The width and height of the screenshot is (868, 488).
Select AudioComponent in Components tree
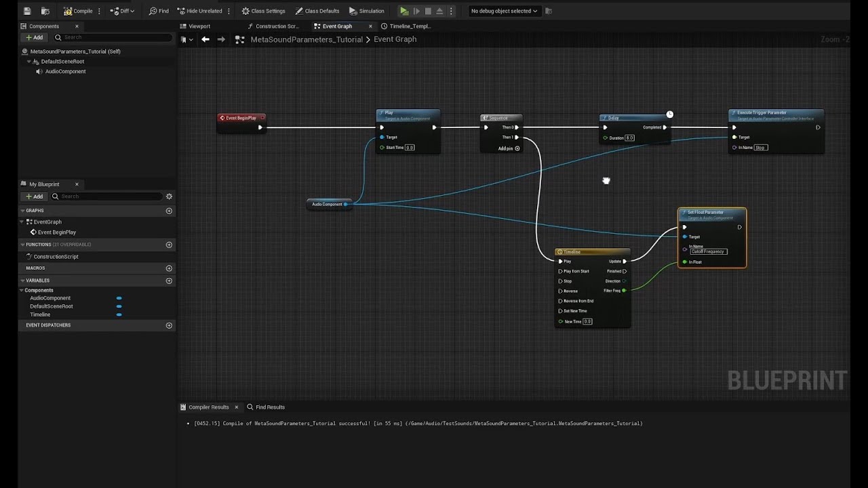[65, 71]
